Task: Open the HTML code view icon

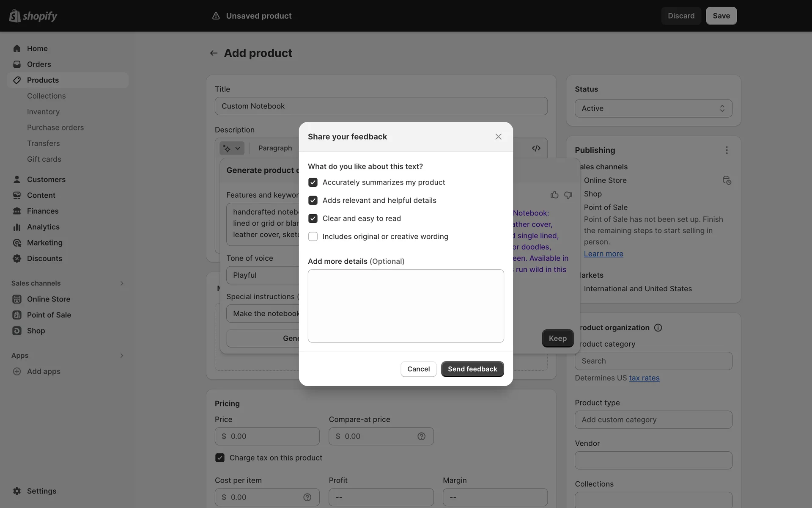Action: (536, 148)
